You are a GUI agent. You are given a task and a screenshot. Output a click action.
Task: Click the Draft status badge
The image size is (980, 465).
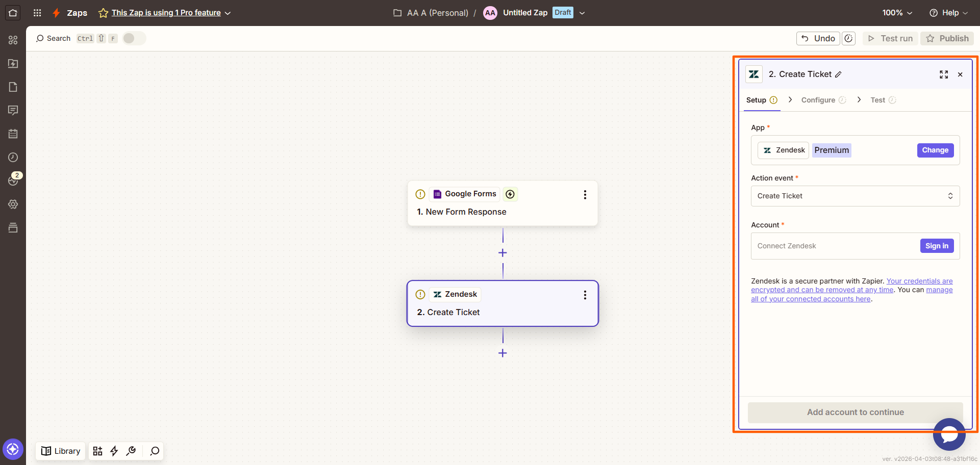[x=563, y=12]
